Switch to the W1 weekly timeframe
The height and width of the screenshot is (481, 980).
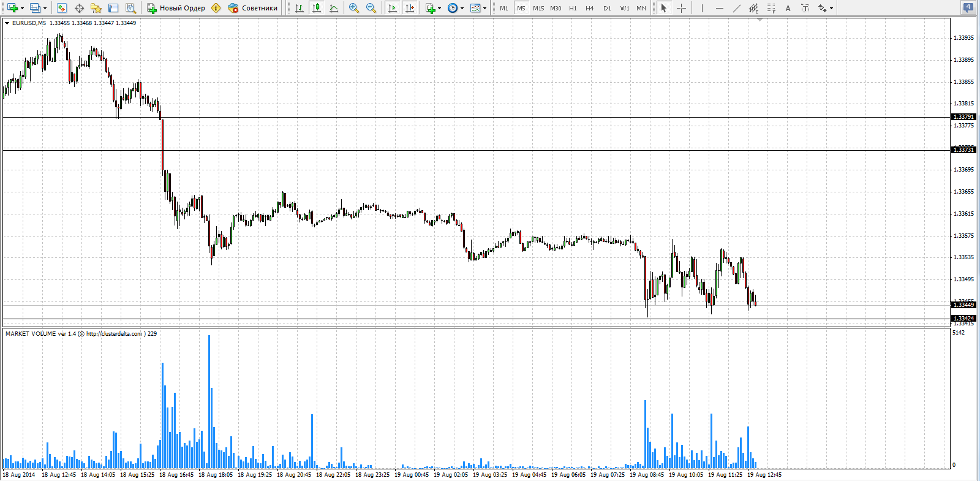pos(624,8)
